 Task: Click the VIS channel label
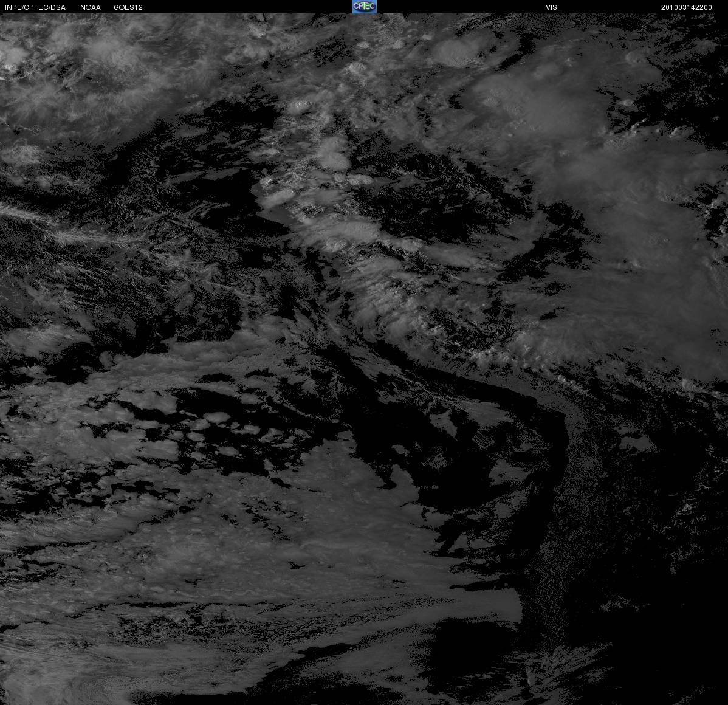[x=551, y=7]
